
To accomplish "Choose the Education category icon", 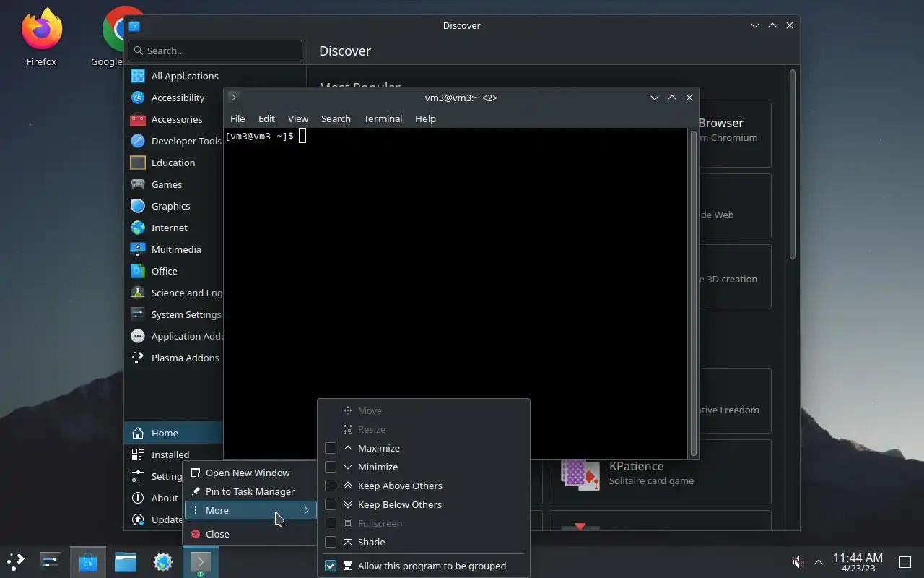I will pyautogui.click(x=138, y=163).
